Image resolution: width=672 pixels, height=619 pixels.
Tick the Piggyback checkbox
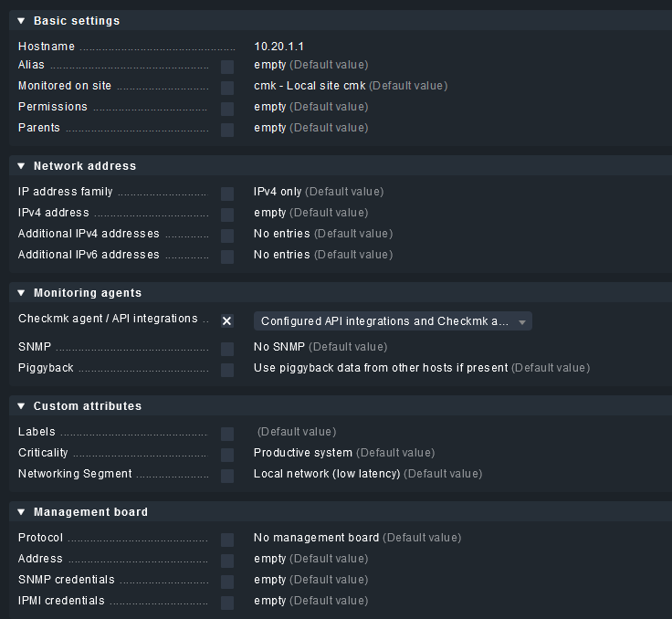pyautogui.click(x=227, y=370)
